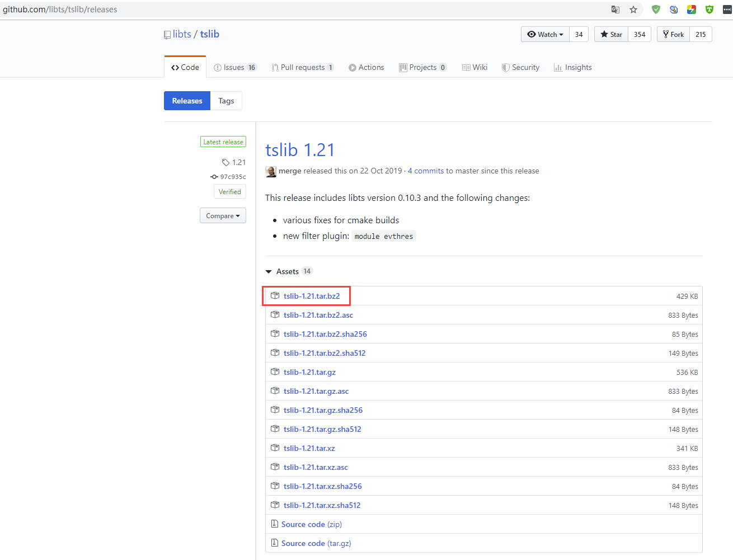Download Source code (zip)
Image resolution: width=733 pixels, height=560 pixels.
click(x=312, y=524)
